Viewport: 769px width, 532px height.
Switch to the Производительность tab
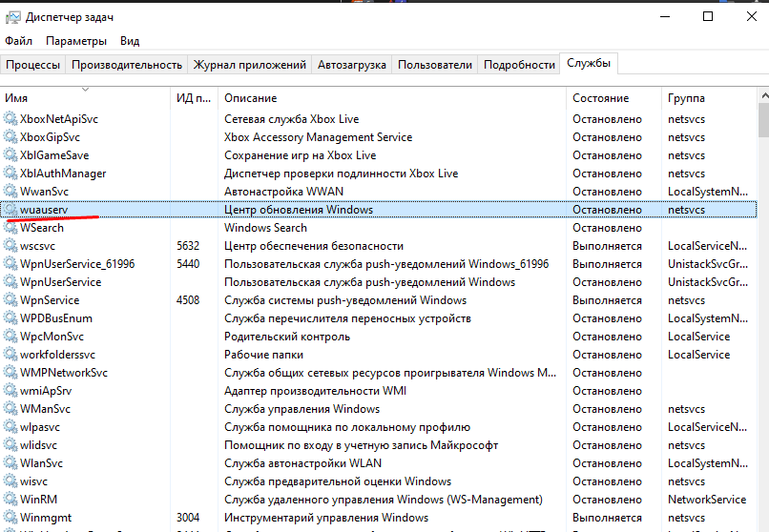(x=127, y=65)
